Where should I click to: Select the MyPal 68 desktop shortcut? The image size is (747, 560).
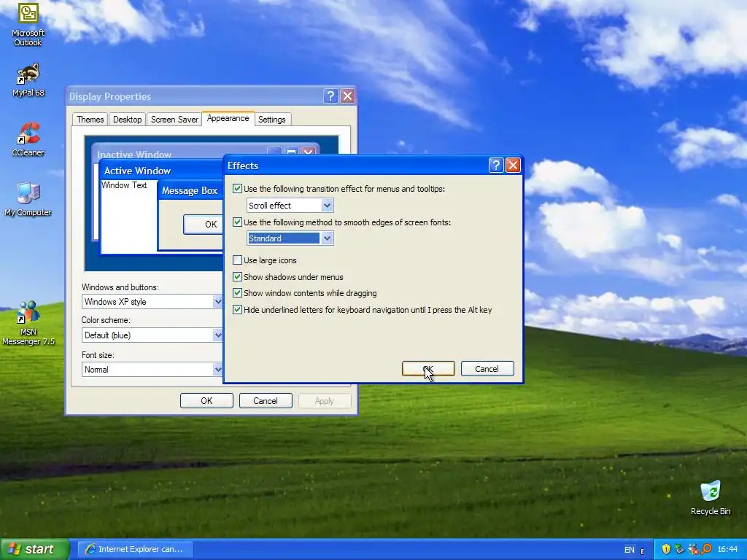(28, 79)
